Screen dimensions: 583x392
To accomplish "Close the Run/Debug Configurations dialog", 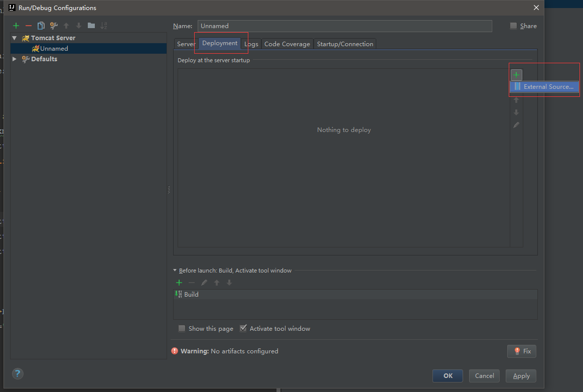I will (536, 8).
